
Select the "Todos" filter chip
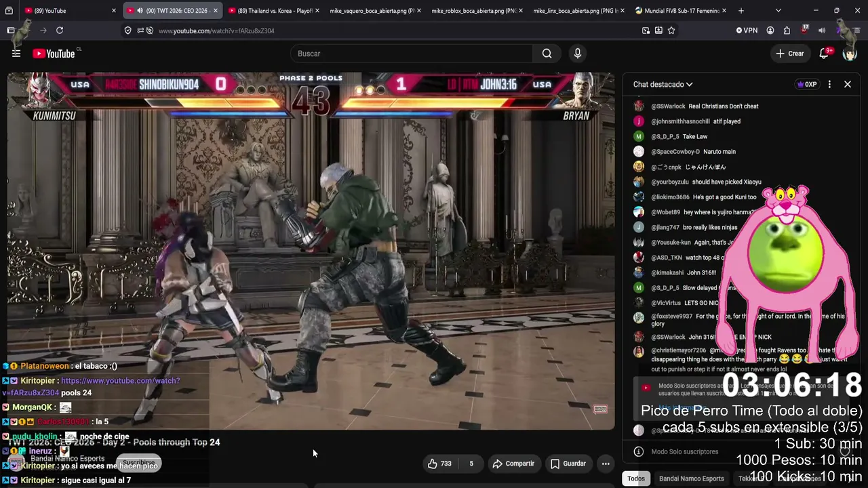click(x=636, y=479)
